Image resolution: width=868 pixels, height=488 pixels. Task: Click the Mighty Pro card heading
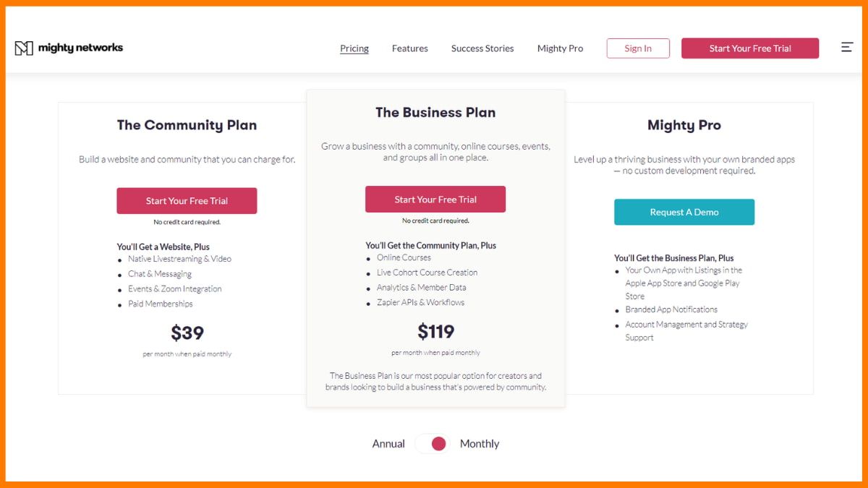684,125
